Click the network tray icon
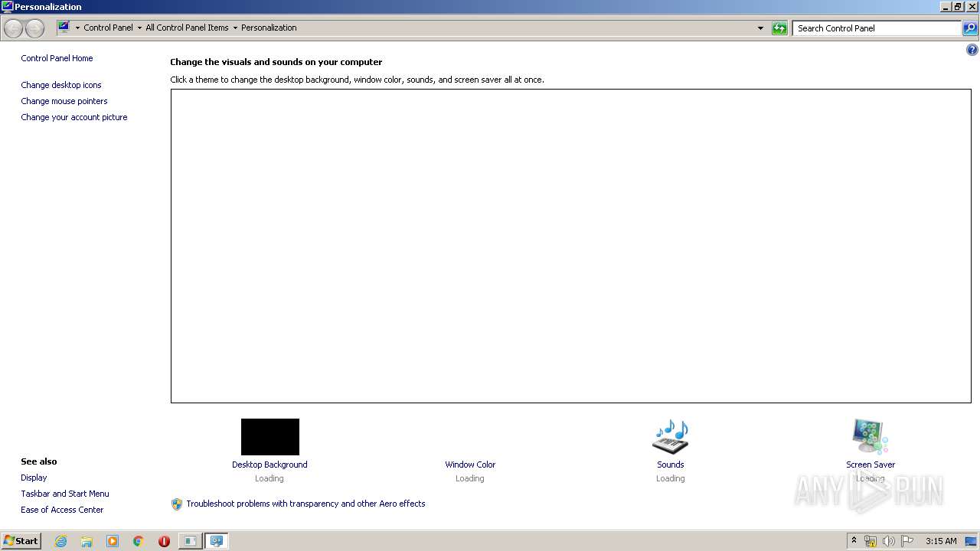This screenshot has width=980, height=551. (871, 541)
